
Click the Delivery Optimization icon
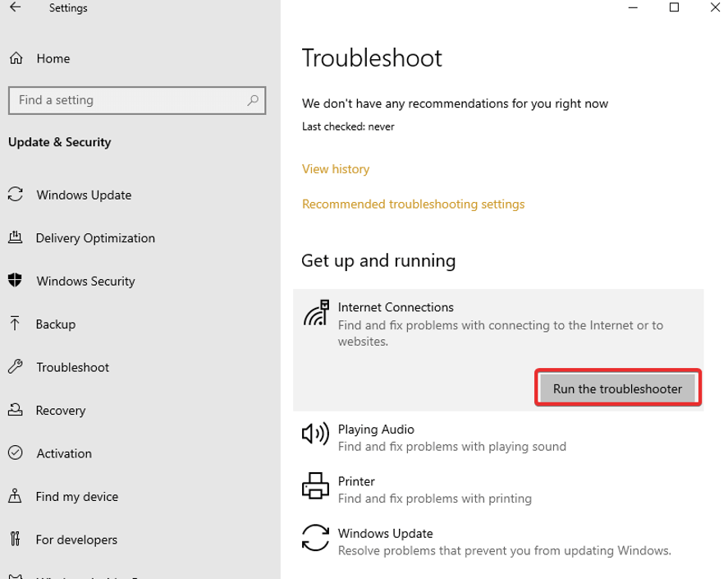pyautogui.click(x=15, y=238)
